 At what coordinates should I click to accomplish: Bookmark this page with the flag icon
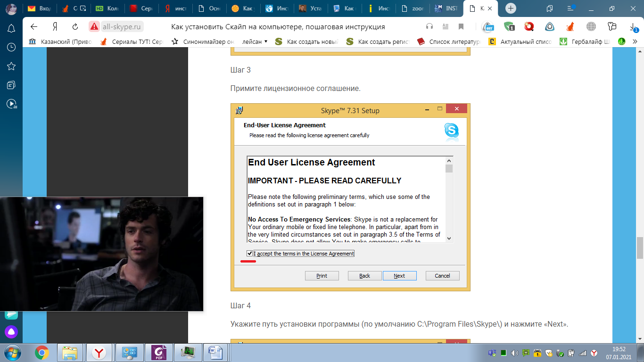click(x=461, y=27)
